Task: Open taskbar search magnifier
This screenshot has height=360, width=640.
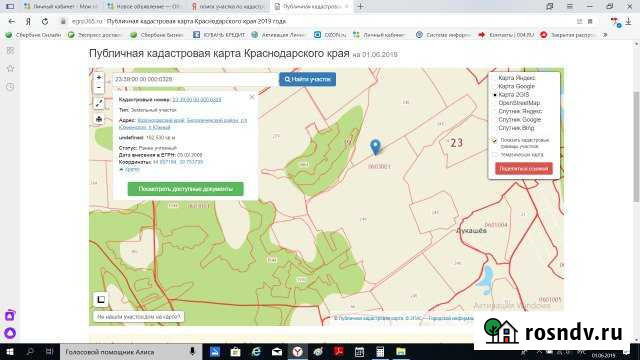Action: point(30,351)
